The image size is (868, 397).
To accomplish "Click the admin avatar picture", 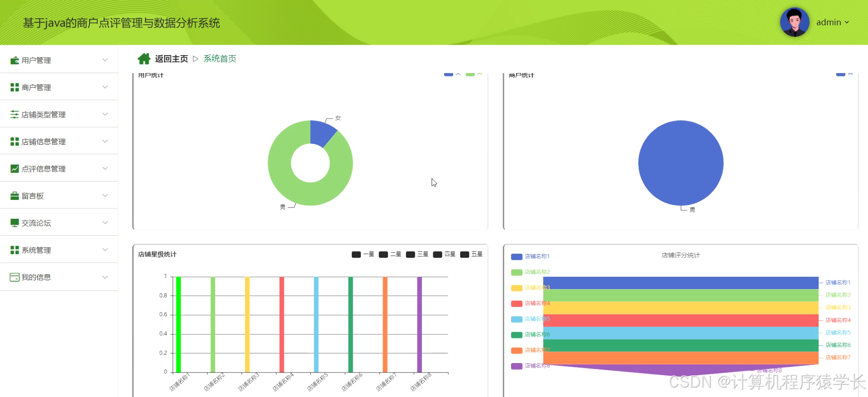I will (x=795, y=22).
